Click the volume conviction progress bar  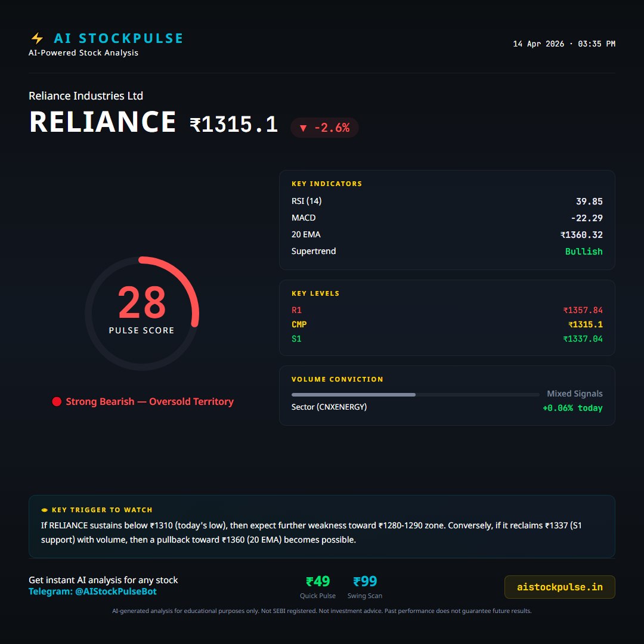tap(415, 395)
